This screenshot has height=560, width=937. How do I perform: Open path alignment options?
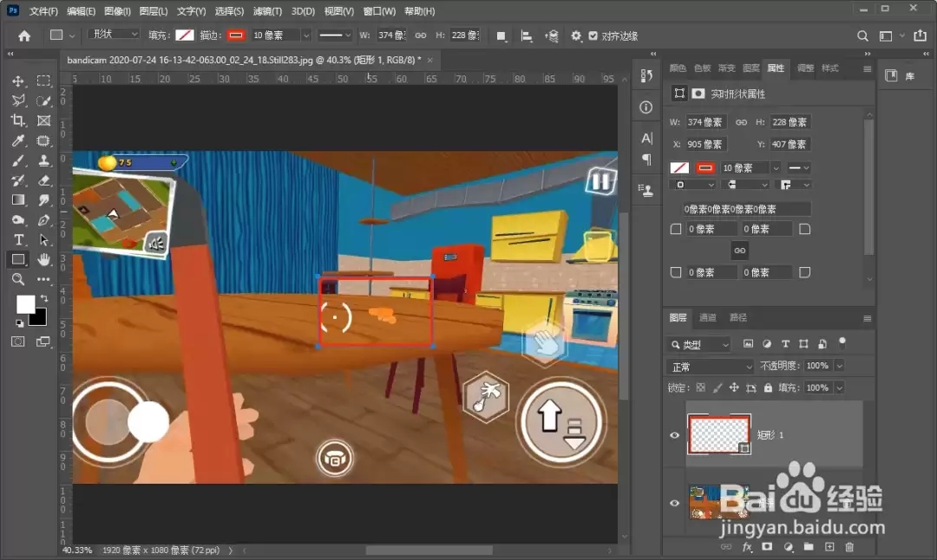[527, 36]
